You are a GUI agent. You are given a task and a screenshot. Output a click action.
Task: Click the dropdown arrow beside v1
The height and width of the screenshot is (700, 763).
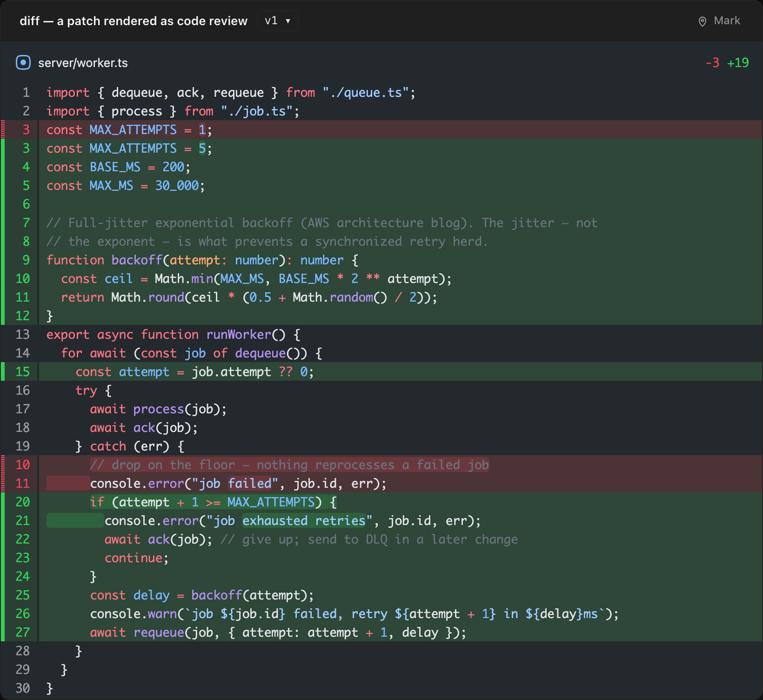pyautogui.click(x=288, y=21)
